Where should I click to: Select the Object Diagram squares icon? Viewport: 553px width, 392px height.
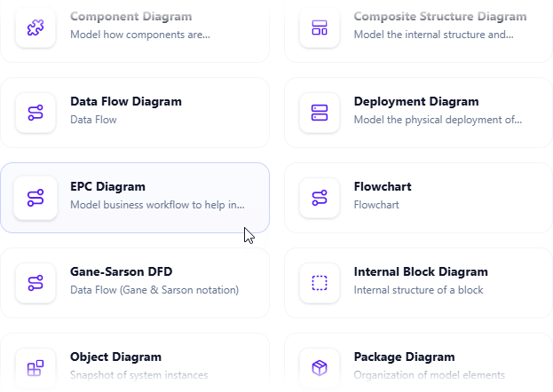tap(36, 367)
